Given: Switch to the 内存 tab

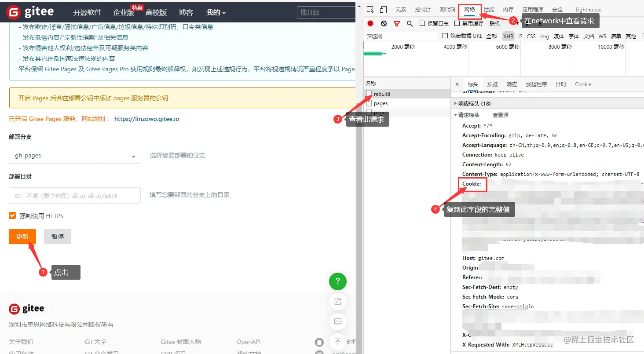Looking at the screenshot, I should pos(508,10).
